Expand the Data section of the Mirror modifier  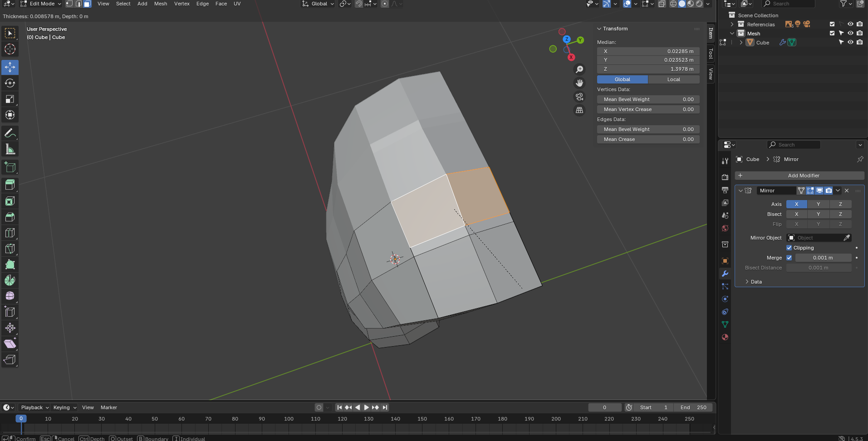(747, 282)
